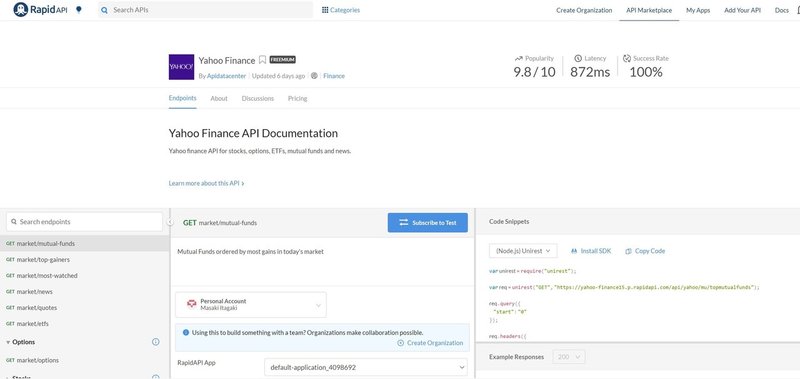Expand Learn more about this API
This screenshot has height=379, width=800.
[206, 183]
